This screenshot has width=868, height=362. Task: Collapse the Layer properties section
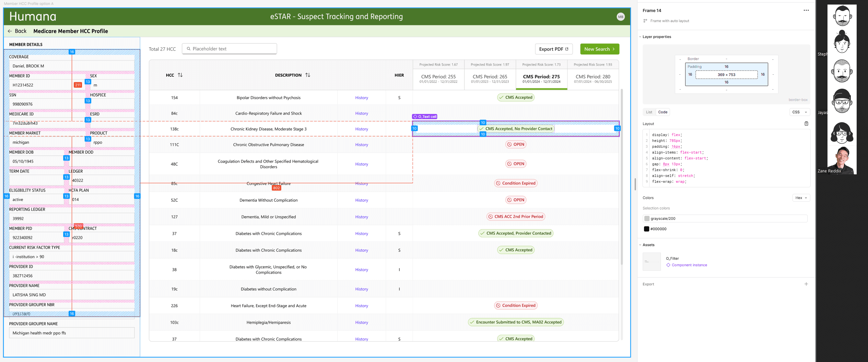point(640,37)
